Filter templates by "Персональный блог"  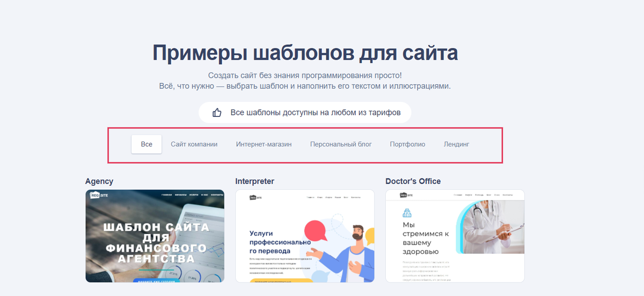(341, 144)
